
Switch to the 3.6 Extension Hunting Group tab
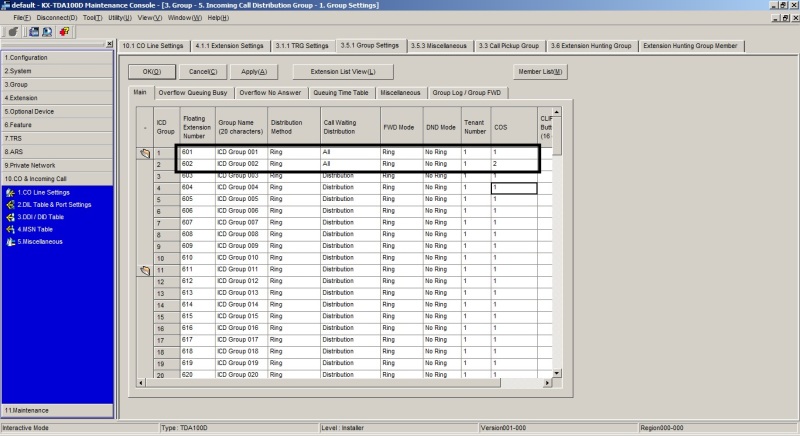pyautogui.click(x=591, y=46)
